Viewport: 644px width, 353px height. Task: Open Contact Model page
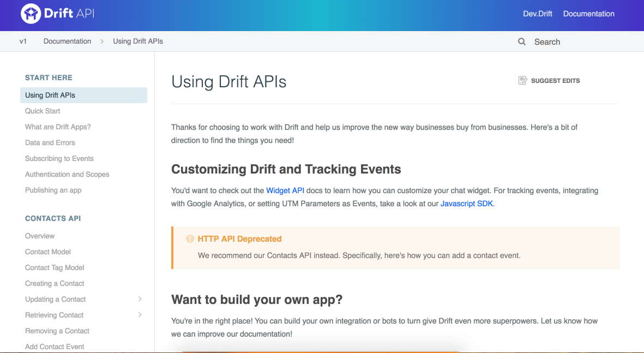(x=47, y=252)
